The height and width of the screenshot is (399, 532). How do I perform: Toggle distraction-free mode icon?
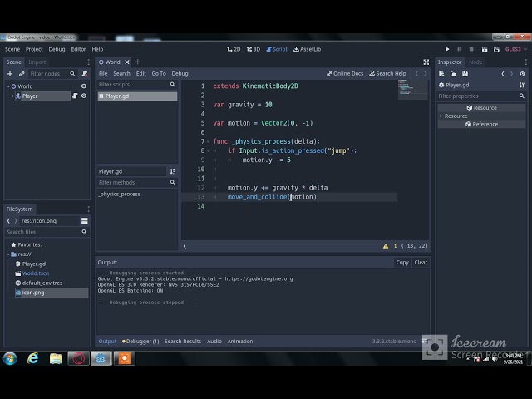pos(426,62)
